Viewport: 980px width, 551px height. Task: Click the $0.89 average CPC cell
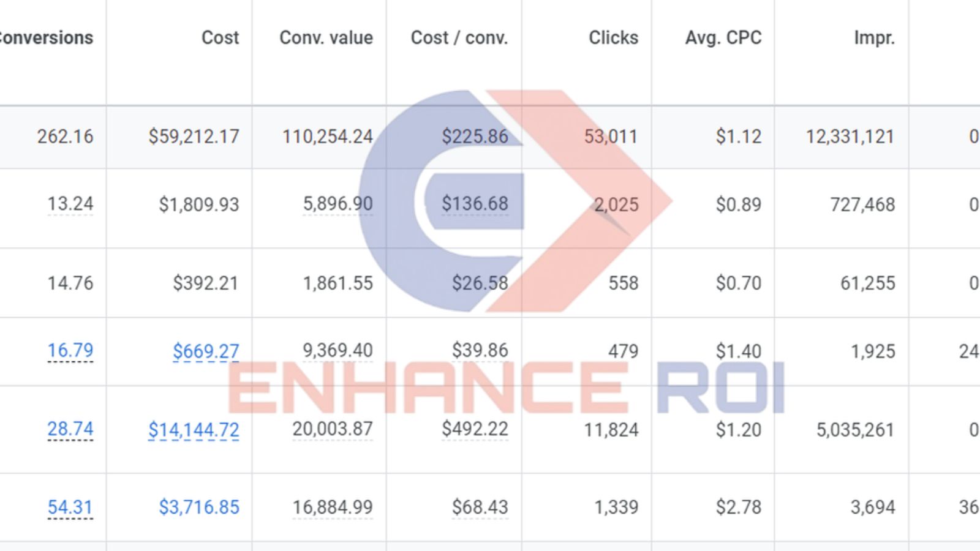tap(739, 204)
